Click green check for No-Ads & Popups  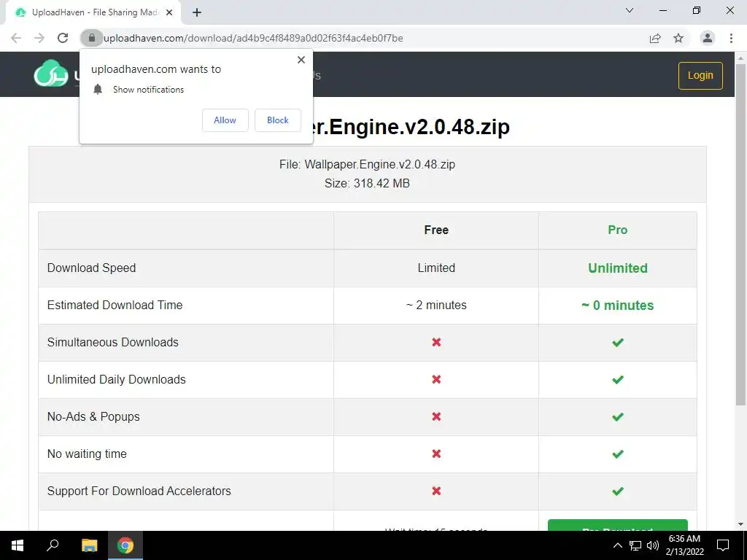617,416
